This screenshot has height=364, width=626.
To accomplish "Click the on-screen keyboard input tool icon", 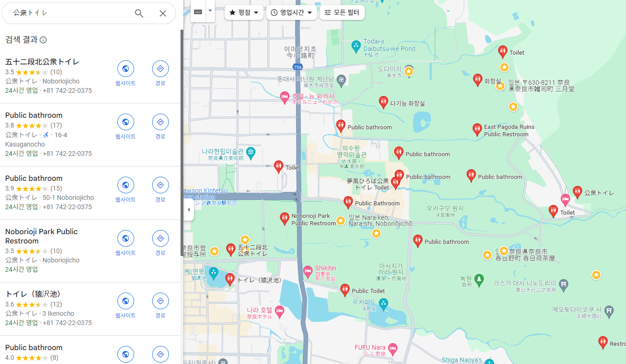I will [x=198, y=12].
